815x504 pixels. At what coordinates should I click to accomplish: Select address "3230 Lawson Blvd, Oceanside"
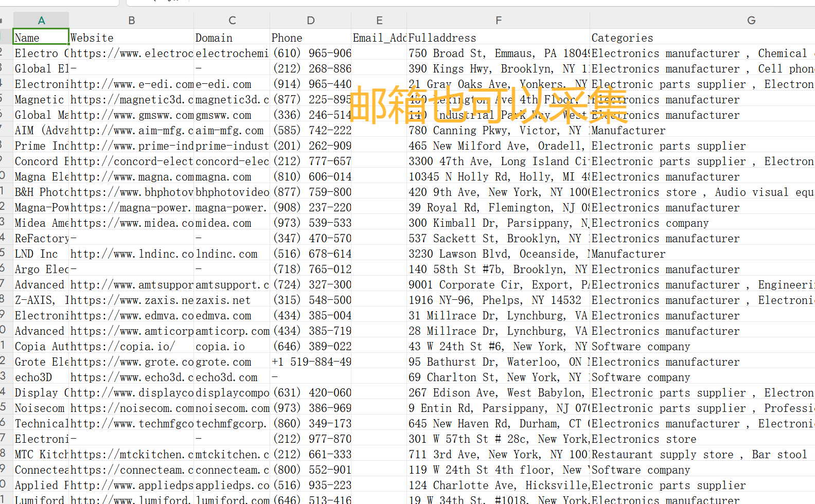pos(499,254)
